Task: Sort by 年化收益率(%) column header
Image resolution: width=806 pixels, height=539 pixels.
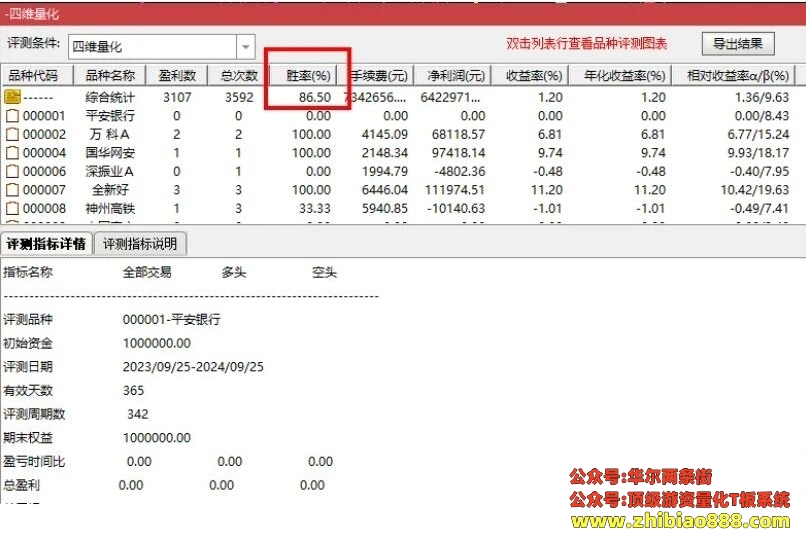Action: pyautogui.click(x=620, y=76)
